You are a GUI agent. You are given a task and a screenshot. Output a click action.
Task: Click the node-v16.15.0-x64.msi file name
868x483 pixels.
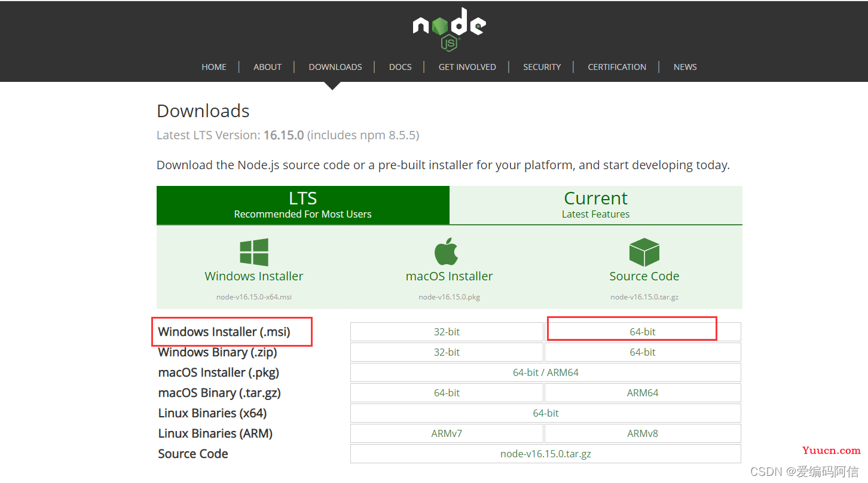click(254, 296)
